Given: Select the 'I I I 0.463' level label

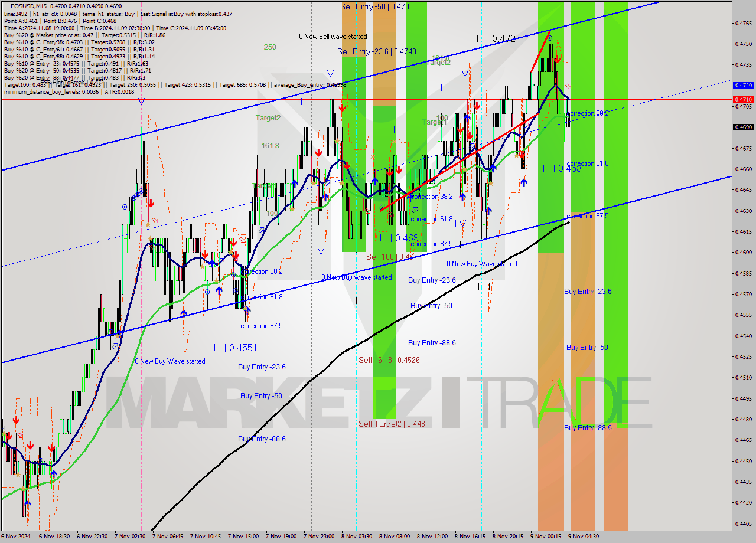Looking at the screenshot, I should (399, 238).
